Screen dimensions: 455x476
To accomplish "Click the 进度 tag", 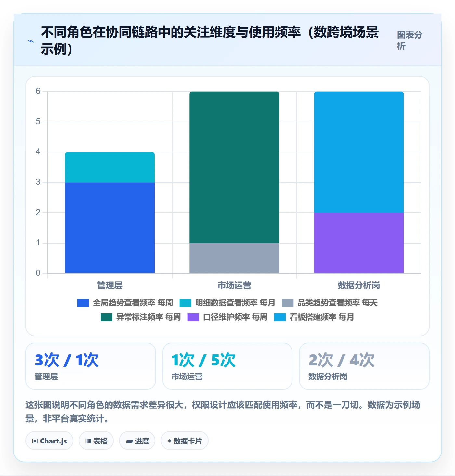I will (x=137, y=441).
